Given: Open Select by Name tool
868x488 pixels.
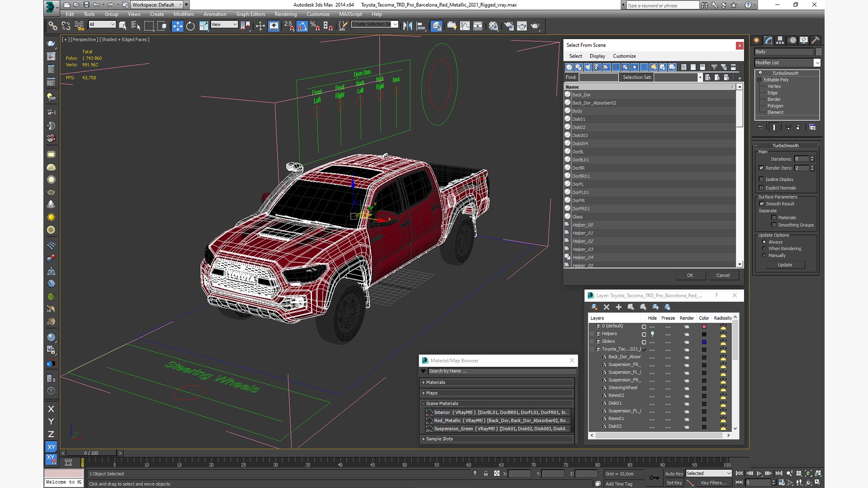Looking at the screenshot, I should (x=135, y=26).
